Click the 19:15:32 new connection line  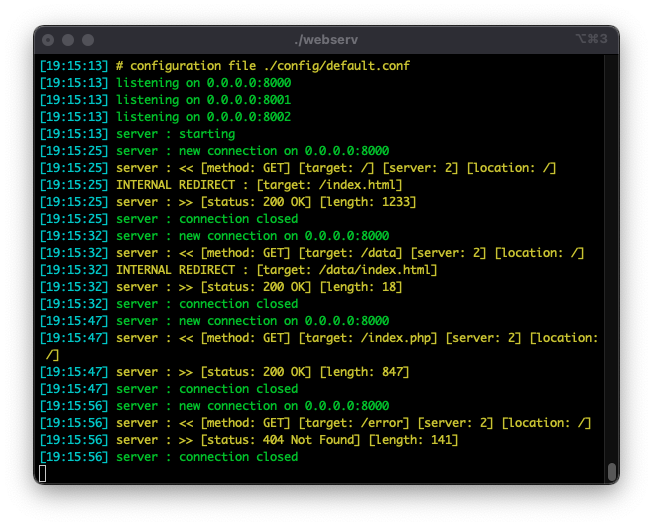pos(214,236)
